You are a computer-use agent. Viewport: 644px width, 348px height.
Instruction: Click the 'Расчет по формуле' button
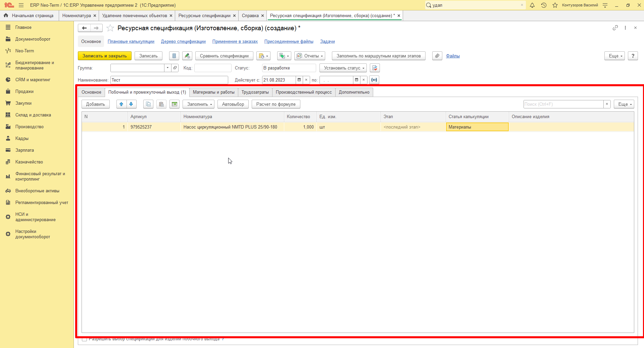point(276,104)
